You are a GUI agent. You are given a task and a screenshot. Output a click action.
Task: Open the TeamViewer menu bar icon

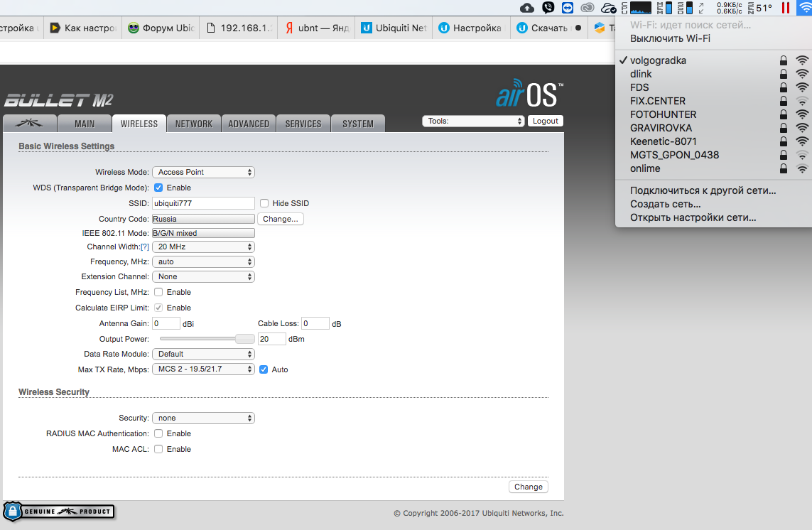[x=568, y=8]
